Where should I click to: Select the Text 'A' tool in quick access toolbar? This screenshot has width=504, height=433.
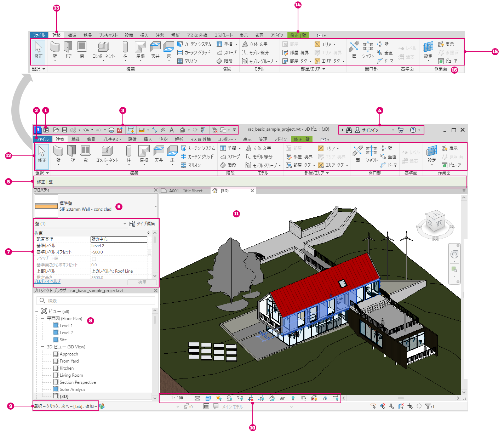(172, 130)
